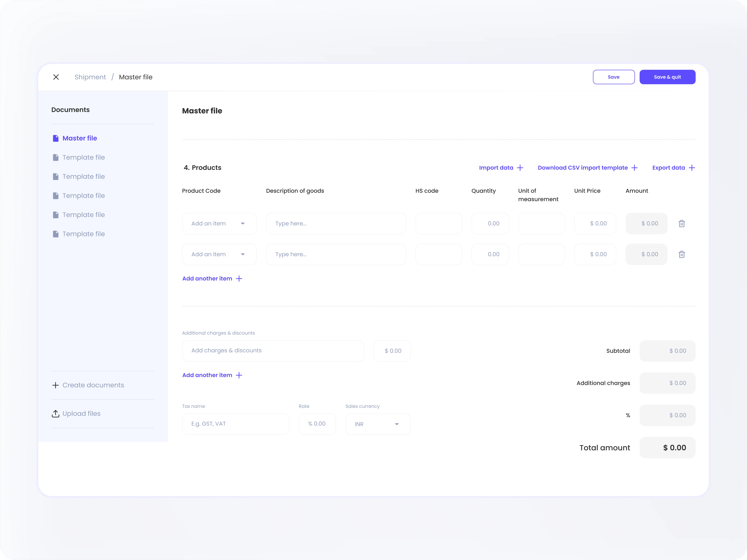Click the upload icon beside Upload files
Image resolution: width=747 pixels, height=560 pixels.
(x=56, y=413)
